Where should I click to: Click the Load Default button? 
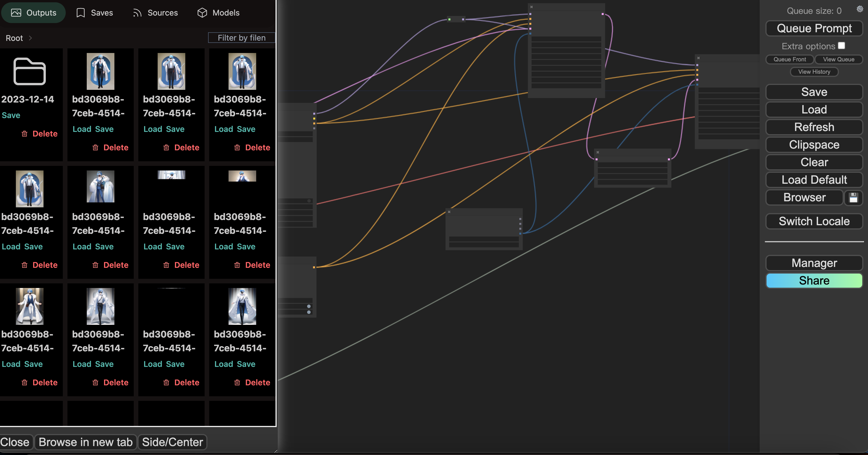814,180
